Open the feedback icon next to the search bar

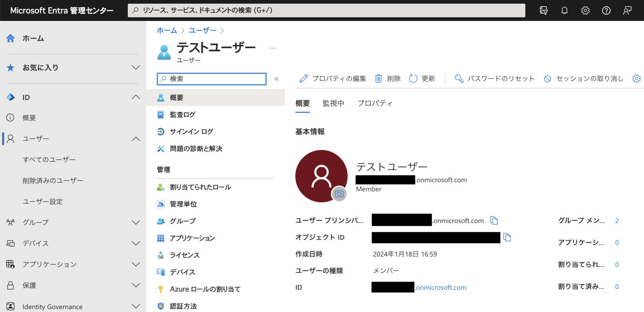[543, 10]
